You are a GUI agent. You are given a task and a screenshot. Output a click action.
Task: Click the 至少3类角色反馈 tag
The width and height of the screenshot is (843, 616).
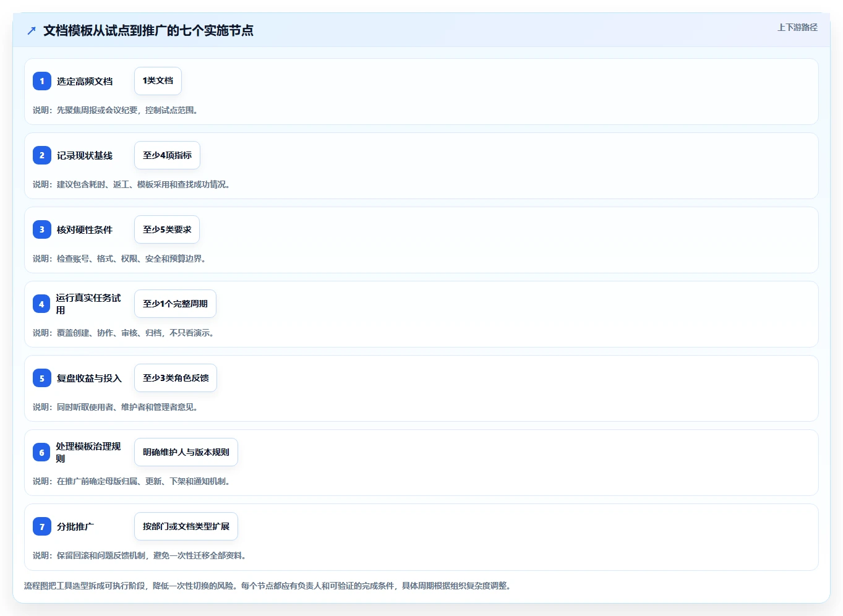click(x=176, y=378)
